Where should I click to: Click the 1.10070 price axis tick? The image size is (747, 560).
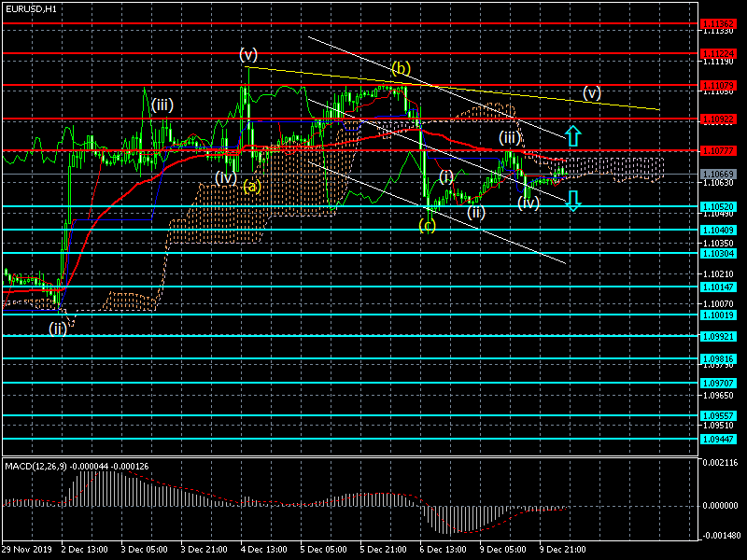click(x=718, y=304)
